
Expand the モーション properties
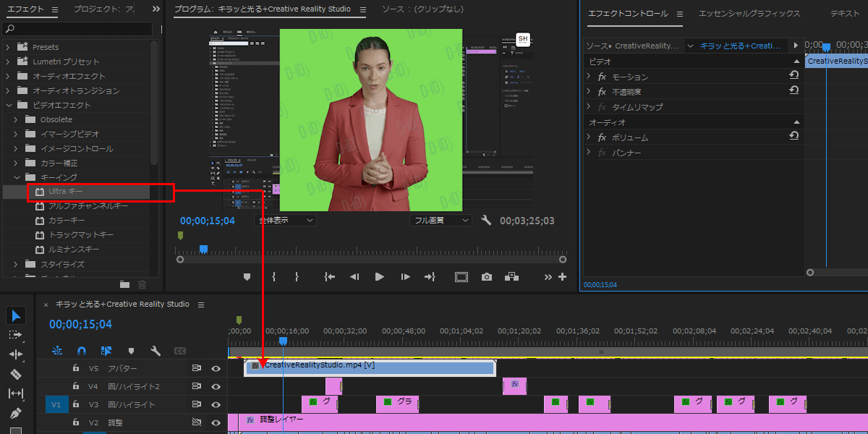[590, 76]
